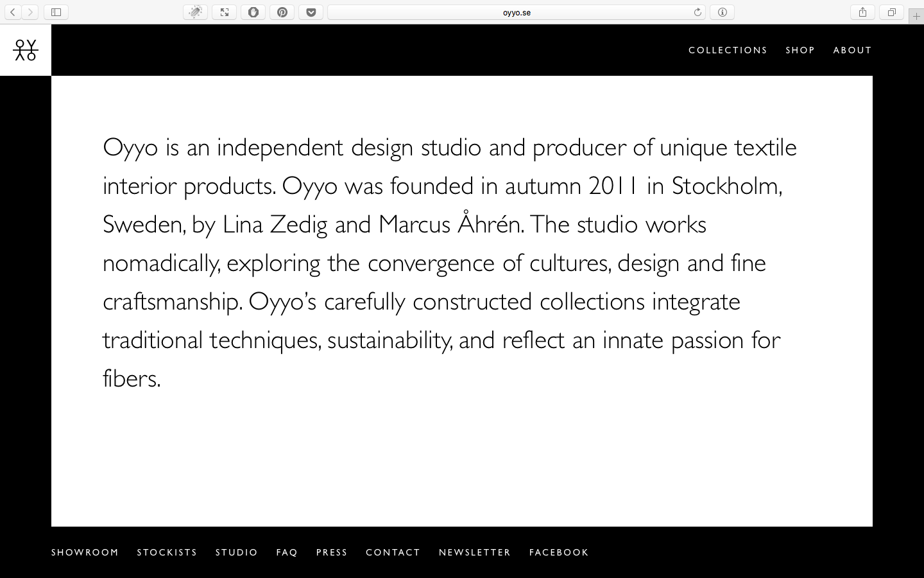Reload the oyyo.se page

[x=697, y=12]
